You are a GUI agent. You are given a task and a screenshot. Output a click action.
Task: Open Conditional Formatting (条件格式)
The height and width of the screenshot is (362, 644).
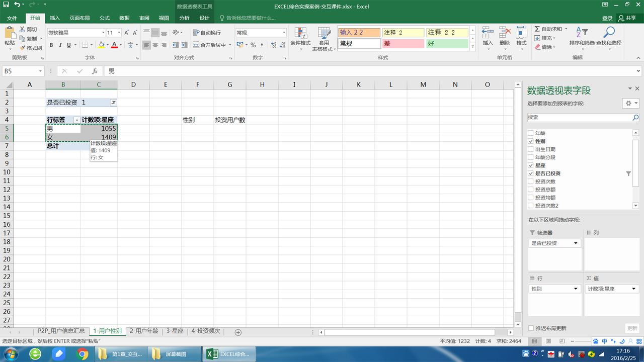300,38
